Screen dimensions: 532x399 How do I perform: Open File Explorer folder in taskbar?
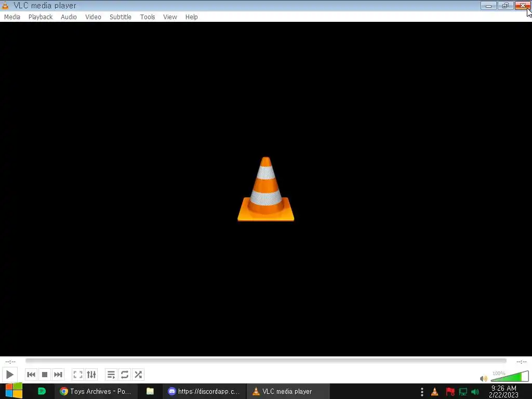coord(150,391)
